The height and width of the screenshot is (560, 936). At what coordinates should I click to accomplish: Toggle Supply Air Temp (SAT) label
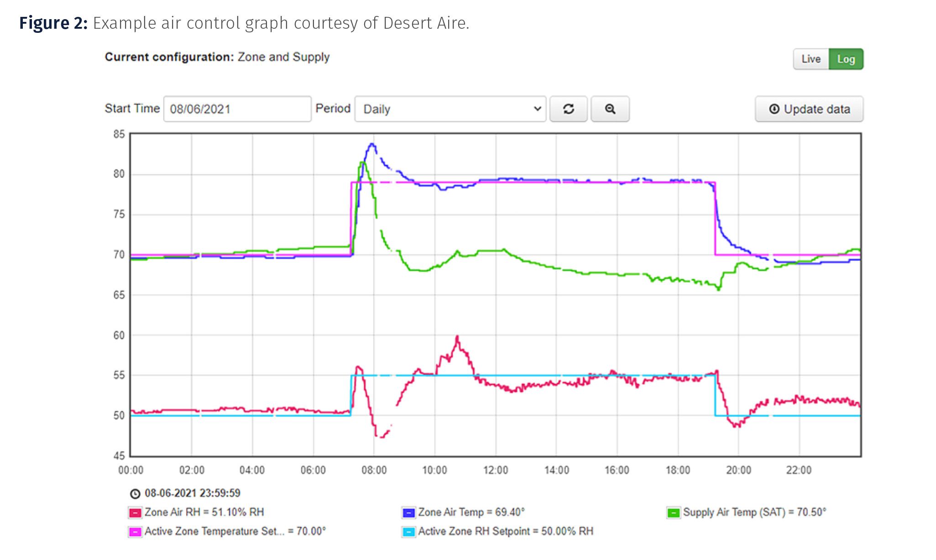[754, 512]
